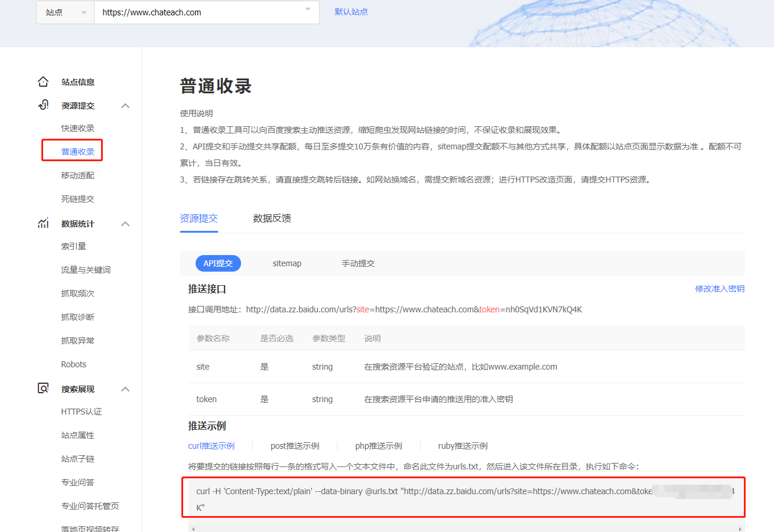The height and width of the screenshot is (532, 774).
Task: Open 流量与关键词 in sidebar
Action: (86, 270)
